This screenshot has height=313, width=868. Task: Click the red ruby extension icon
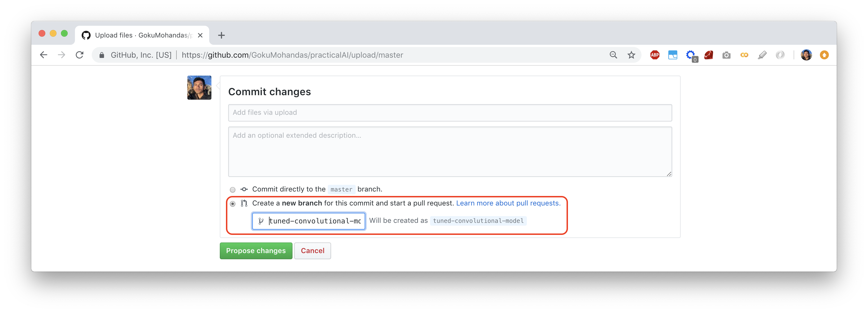pos(708,55)
